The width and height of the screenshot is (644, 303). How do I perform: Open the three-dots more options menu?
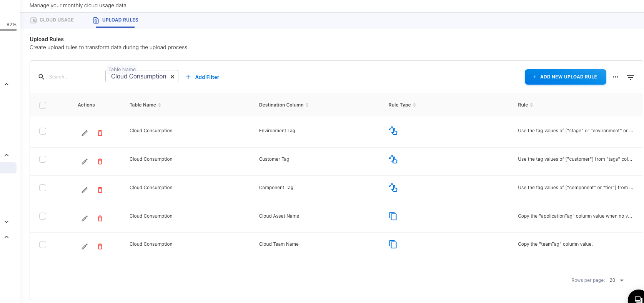(616, 77)
